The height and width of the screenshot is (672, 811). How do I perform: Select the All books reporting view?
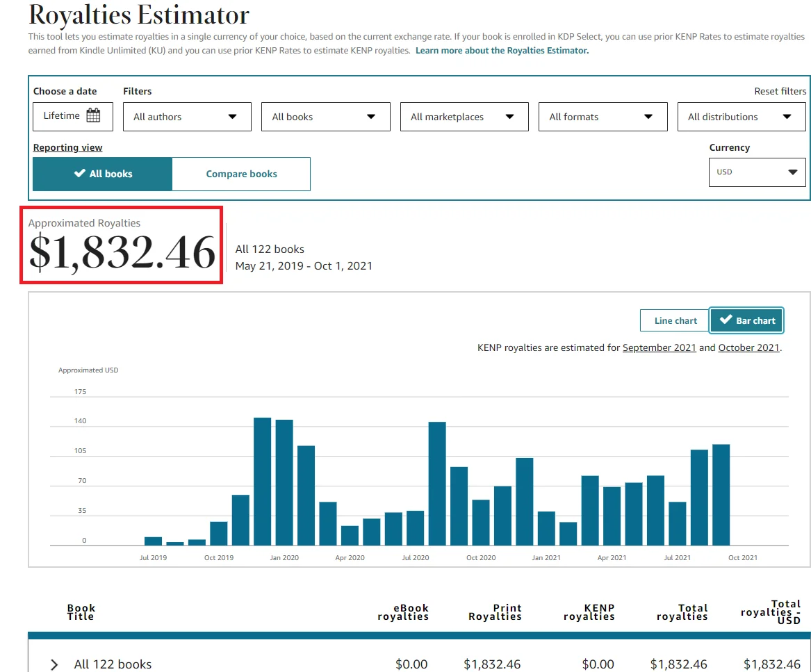[x=102, y=174]
